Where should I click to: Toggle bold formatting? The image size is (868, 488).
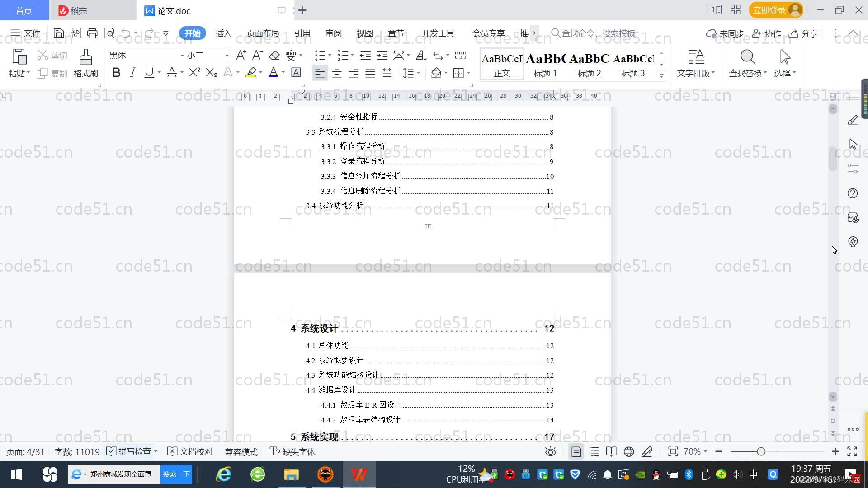pos(116,72)
